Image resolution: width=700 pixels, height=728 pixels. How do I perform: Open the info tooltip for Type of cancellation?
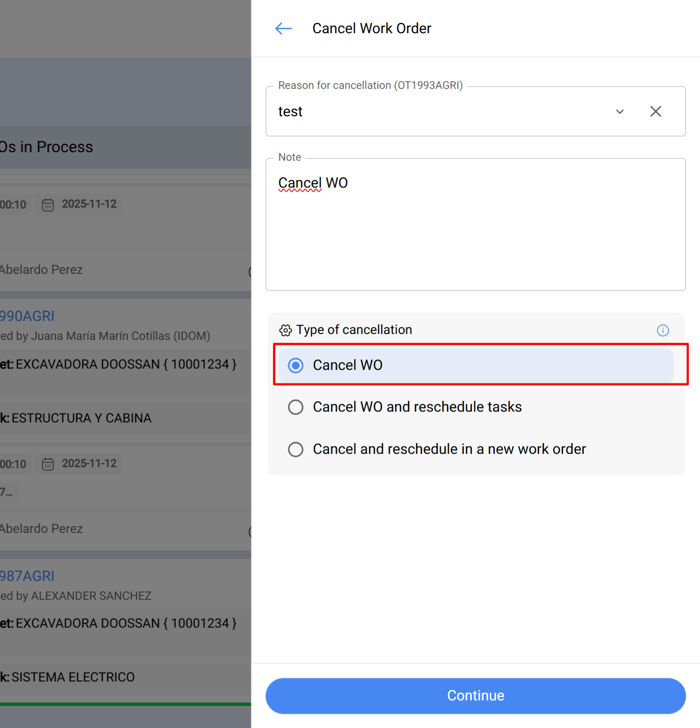[663, 331]
